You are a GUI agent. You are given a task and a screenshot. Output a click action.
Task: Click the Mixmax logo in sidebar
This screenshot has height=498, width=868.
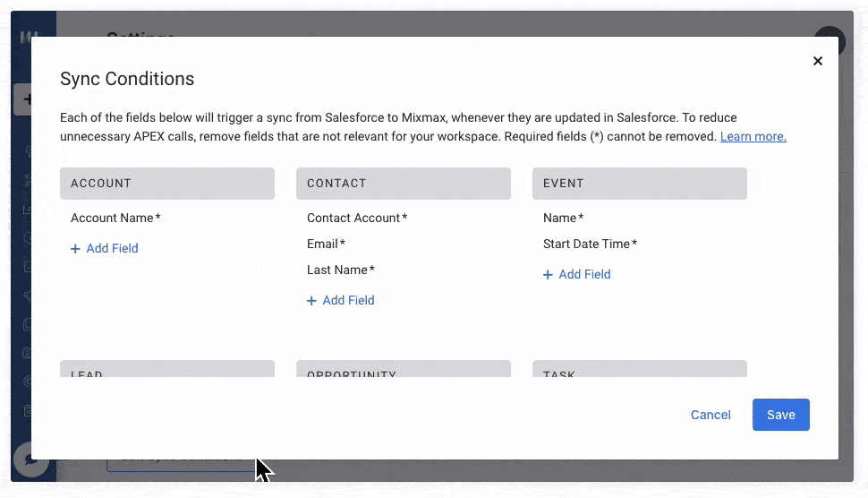pyautogui.click(x=30, y=38)
